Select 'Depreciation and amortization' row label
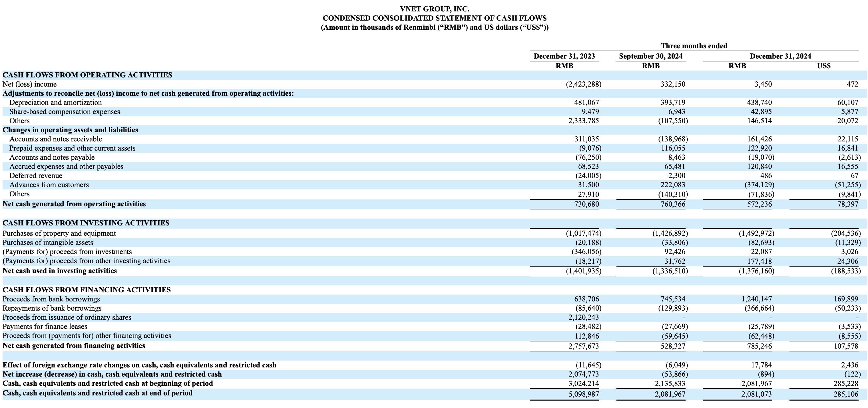The height and width of the screenshot is (408, 868). (56, 103)
